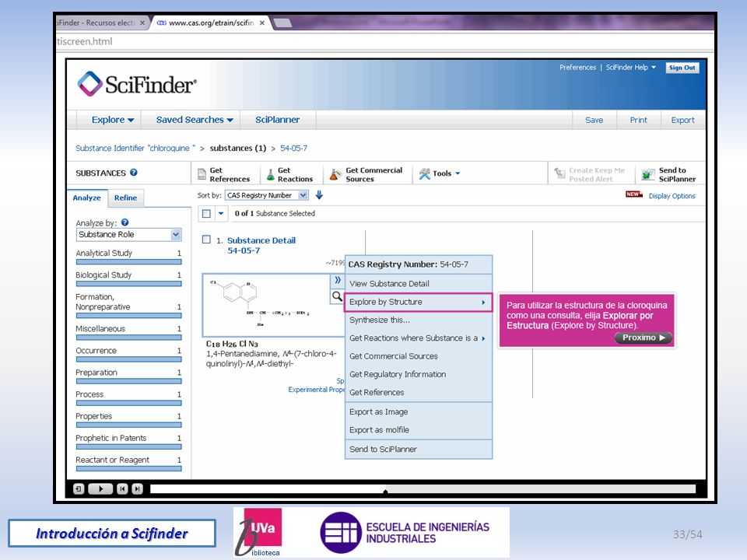Open the Preferences link
747x560 pixels.
(577, 68)
